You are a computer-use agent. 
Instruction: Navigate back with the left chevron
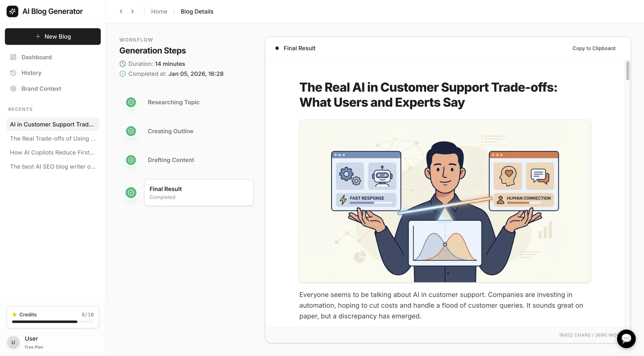(121, 11)
